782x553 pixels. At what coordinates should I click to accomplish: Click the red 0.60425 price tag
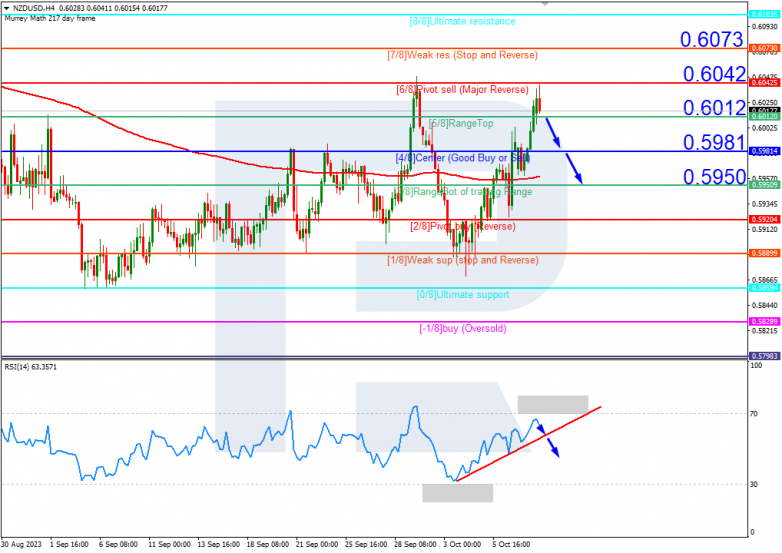(764, 83)
